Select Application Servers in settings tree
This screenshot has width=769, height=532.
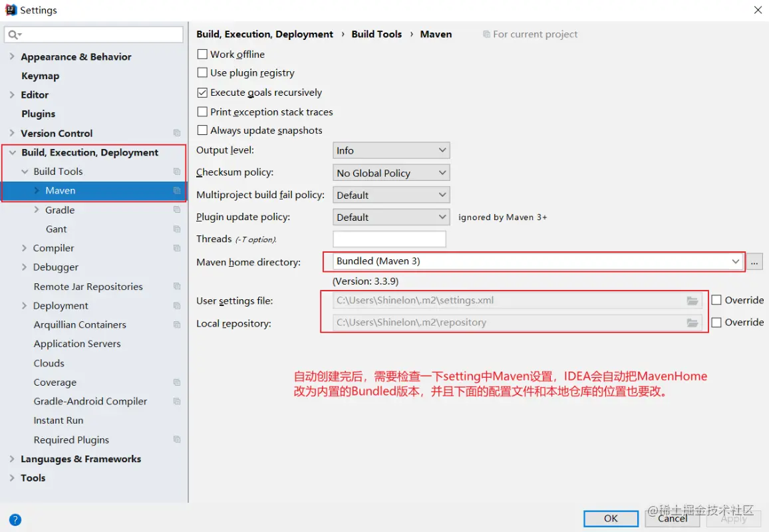point(77,344)
